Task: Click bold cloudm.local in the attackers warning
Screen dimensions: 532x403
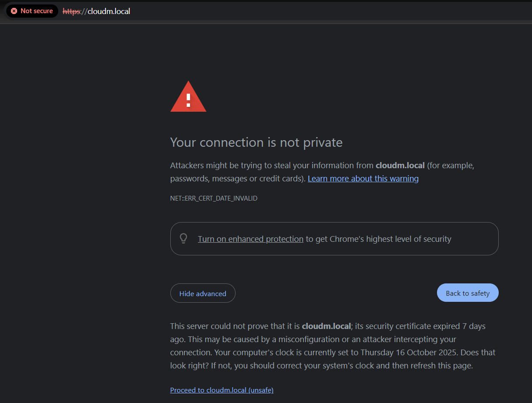Action: pyautogui.click(x=400, y=166)
